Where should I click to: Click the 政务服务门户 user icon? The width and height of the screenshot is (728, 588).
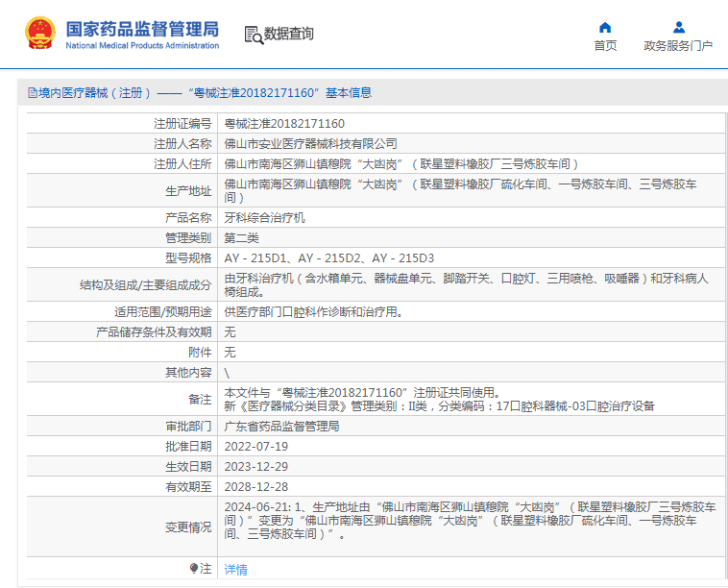(679, 28)
